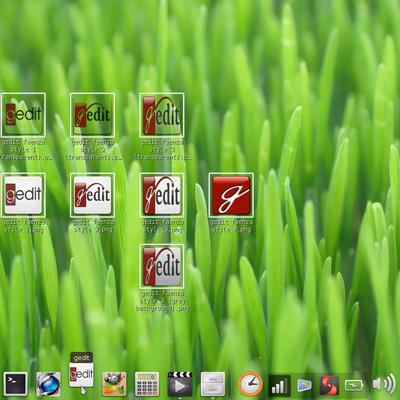Select gedit faenza style 3 transparent file
Viewport: 400px width, 400px height.
pyautogui.click(x=162, y=115)
